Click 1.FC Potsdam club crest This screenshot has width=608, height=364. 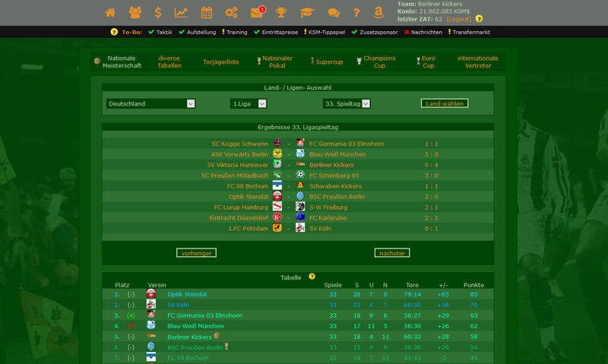click(x=277, y=228)
